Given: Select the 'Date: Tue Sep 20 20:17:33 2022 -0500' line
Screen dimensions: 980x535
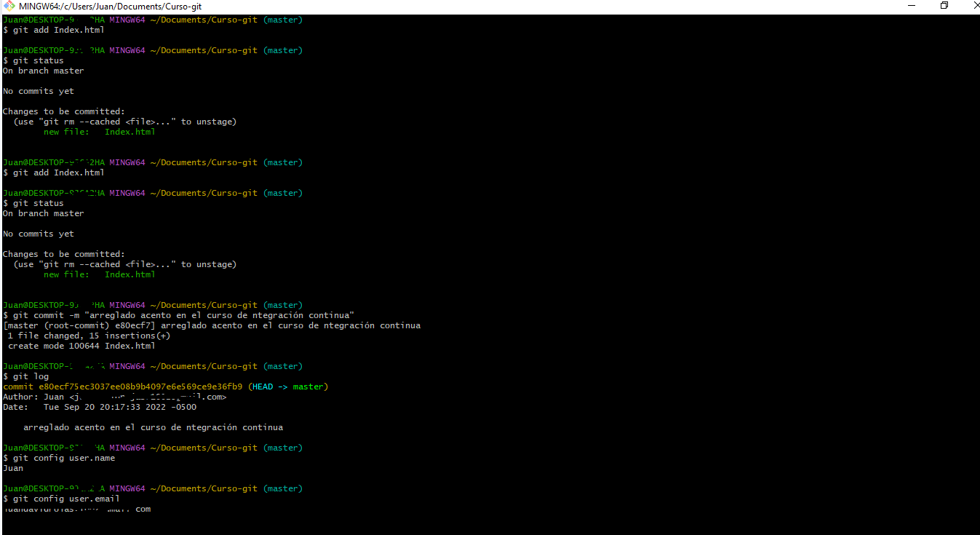Looking at the screenshot, I should [100, 407].
